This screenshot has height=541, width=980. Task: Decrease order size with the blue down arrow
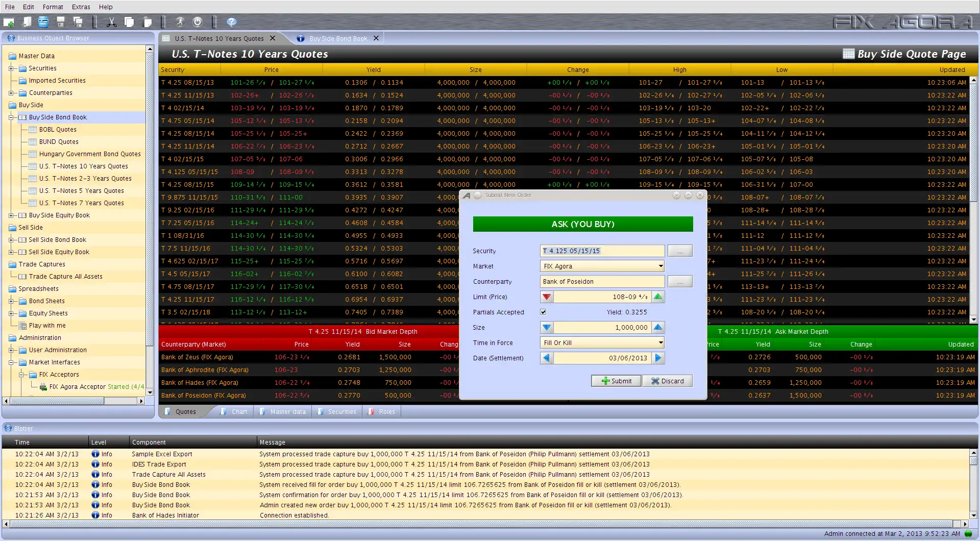pyautogui.click(x=547, y=328)
